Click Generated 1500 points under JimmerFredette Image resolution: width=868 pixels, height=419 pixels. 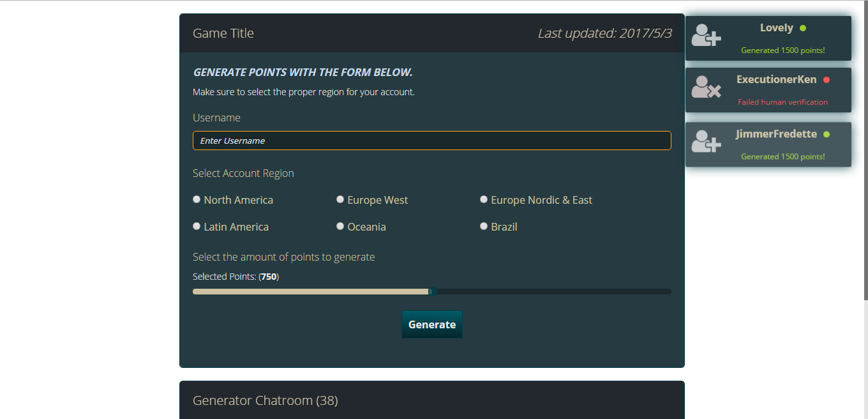pos(783,156)
